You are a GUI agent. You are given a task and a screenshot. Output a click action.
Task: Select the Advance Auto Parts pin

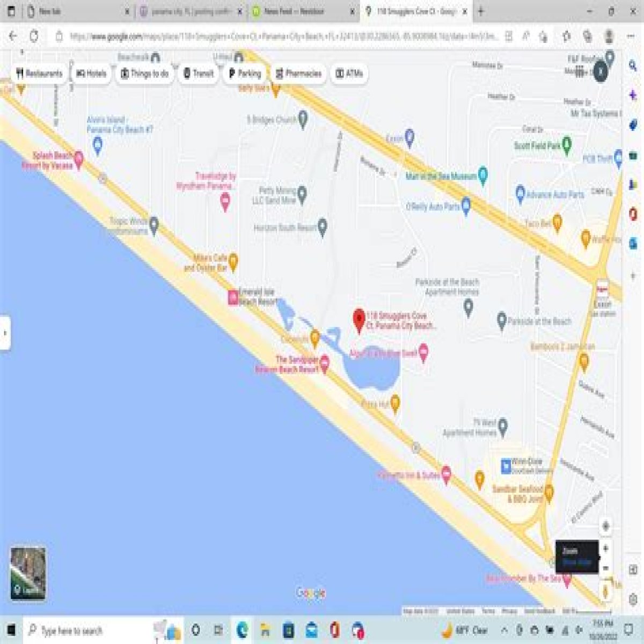(x=519, y=194)
